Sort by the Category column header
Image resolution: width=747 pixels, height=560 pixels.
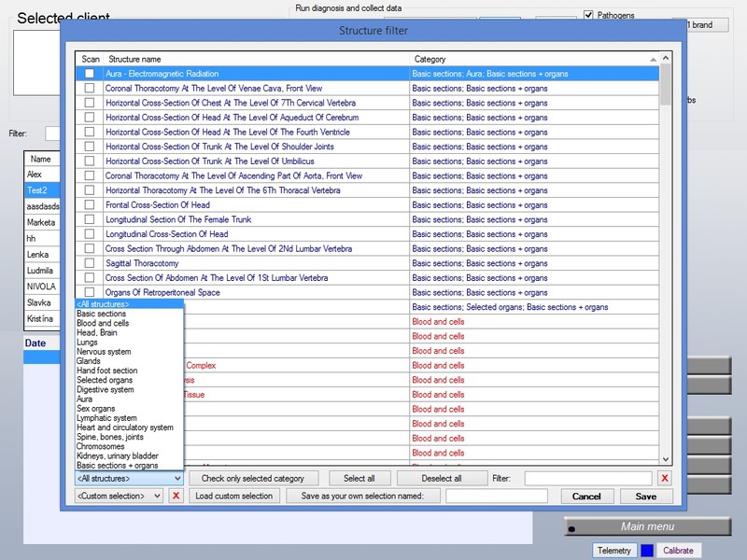tap(533, 59)
